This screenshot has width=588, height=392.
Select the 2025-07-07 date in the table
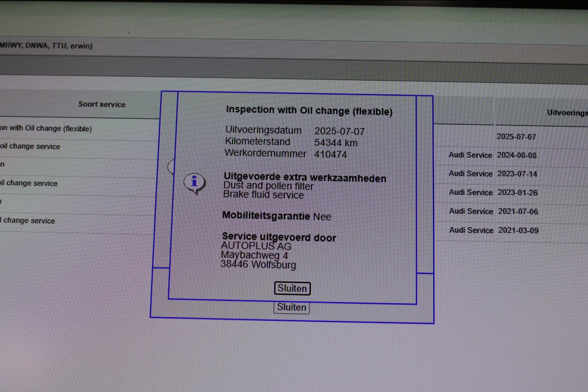(516, 137)
